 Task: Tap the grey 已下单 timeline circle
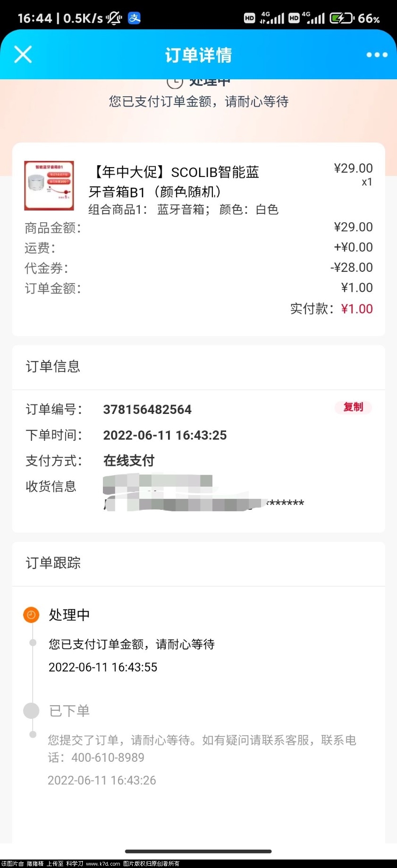point(31,710)
